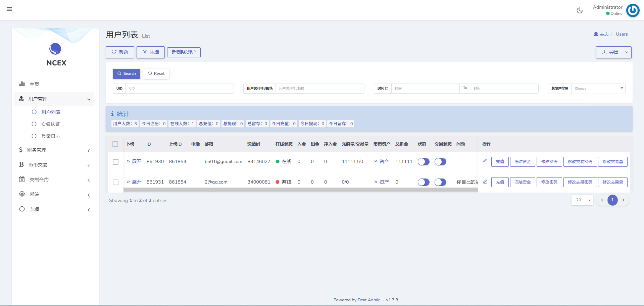Click the 系统 gear icon

coord(22,194)
